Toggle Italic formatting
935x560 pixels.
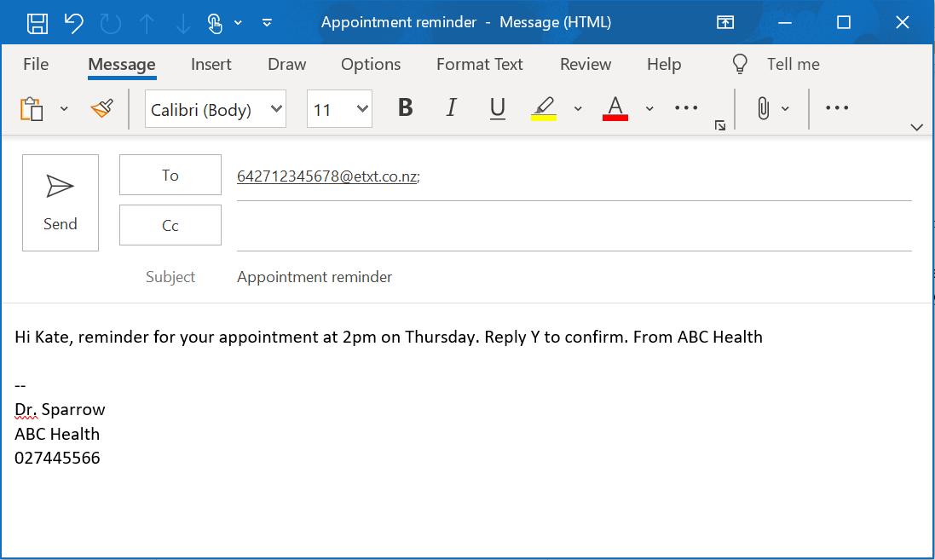(452, 108)
